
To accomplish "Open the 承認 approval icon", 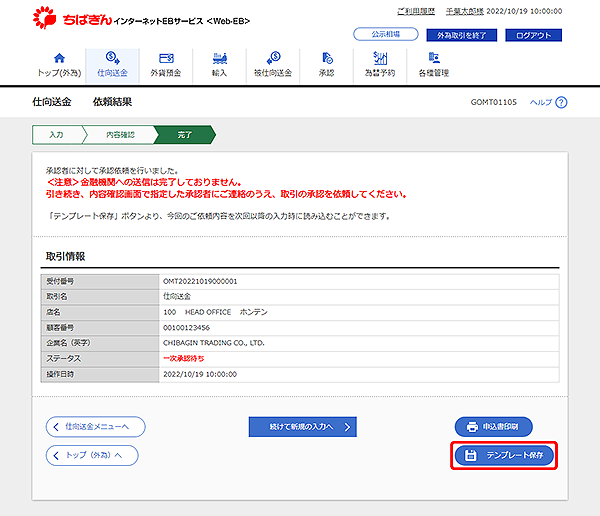I will click(327, 58).
